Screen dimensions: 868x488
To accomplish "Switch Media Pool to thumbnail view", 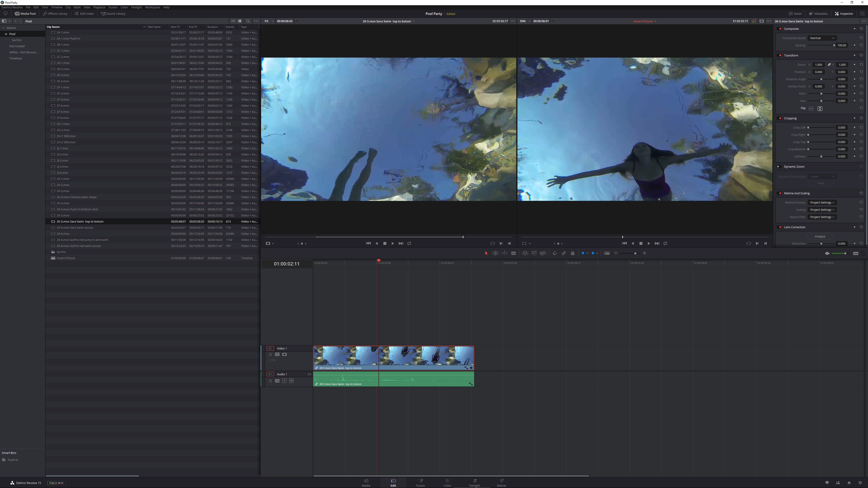I will [233, 21].
